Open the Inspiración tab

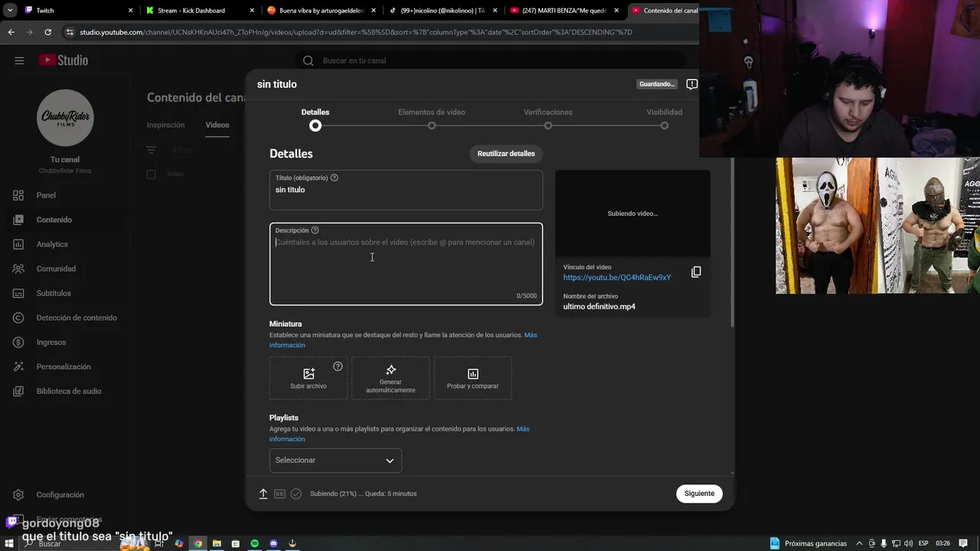click(165, 125)
